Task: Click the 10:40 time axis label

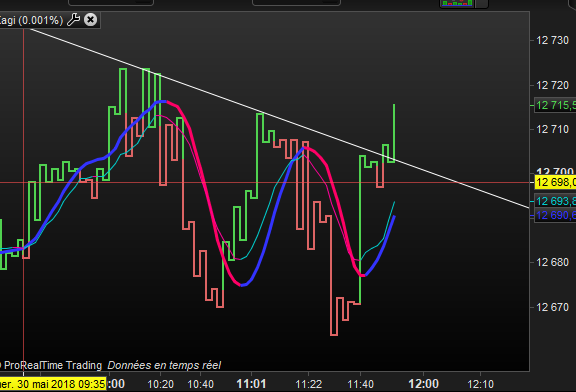Action: coord(201,384)
